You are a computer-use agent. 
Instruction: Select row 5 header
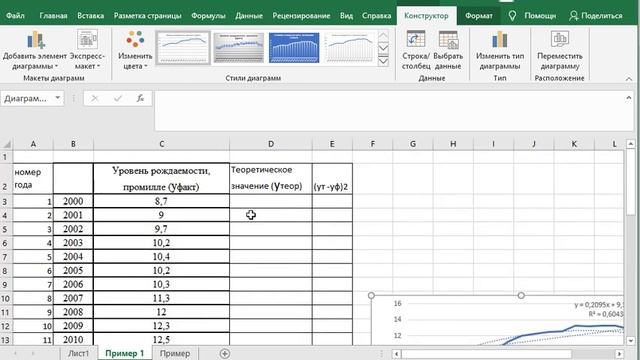[5, 229]
